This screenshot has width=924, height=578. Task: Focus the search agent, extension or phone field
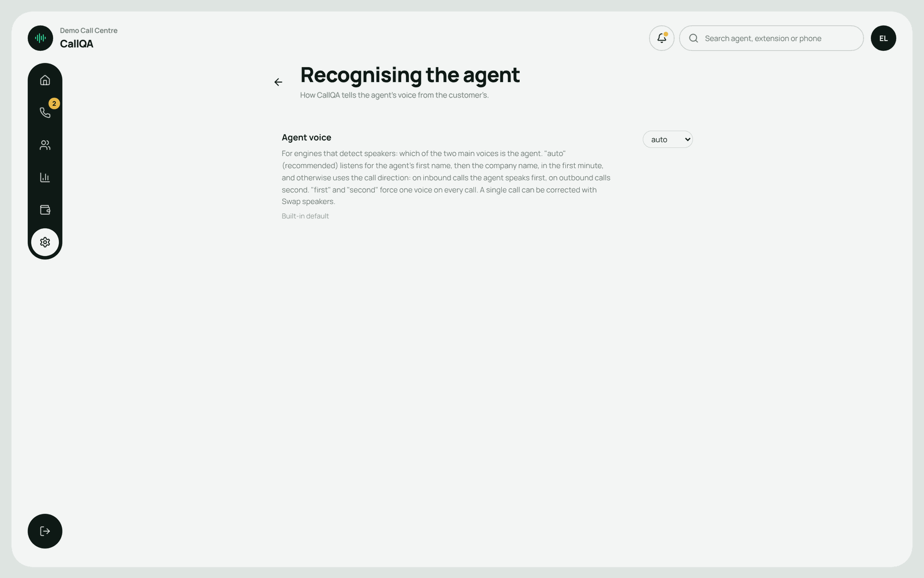click(772, 38)
